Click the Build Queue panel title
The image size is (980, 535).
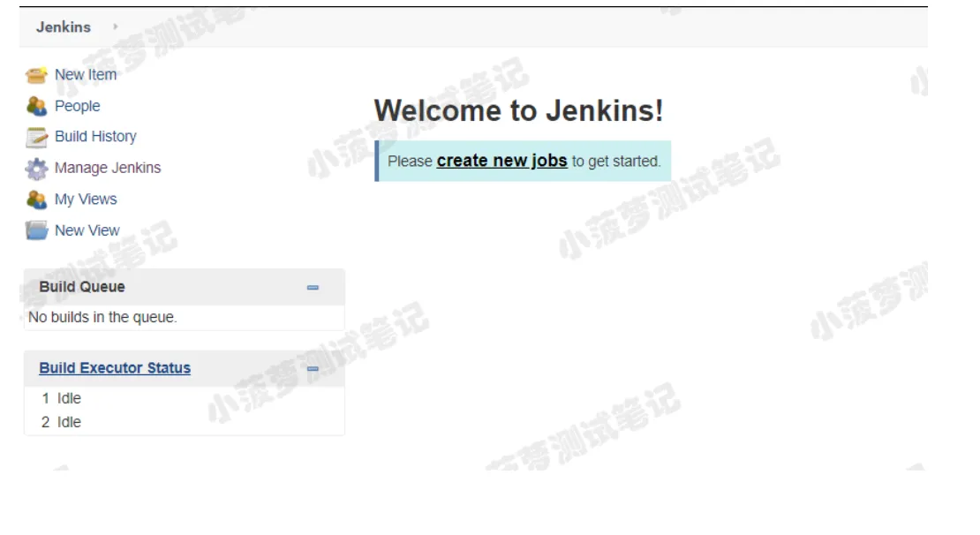pos(82,287)
